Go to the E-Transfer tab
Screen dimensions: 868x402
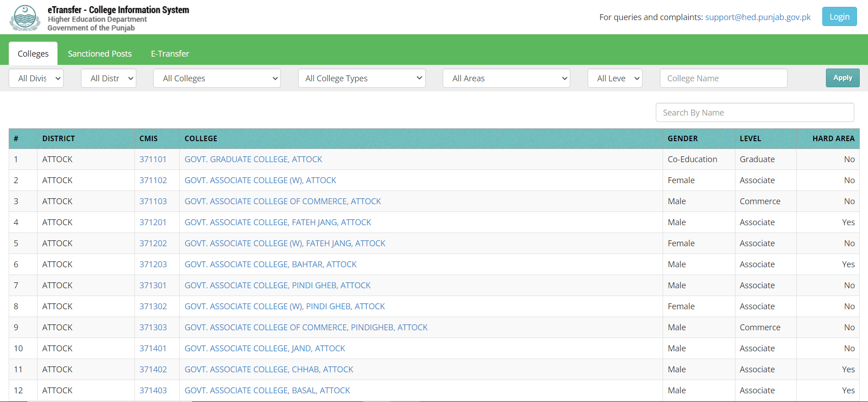click(x=170, y=53)
